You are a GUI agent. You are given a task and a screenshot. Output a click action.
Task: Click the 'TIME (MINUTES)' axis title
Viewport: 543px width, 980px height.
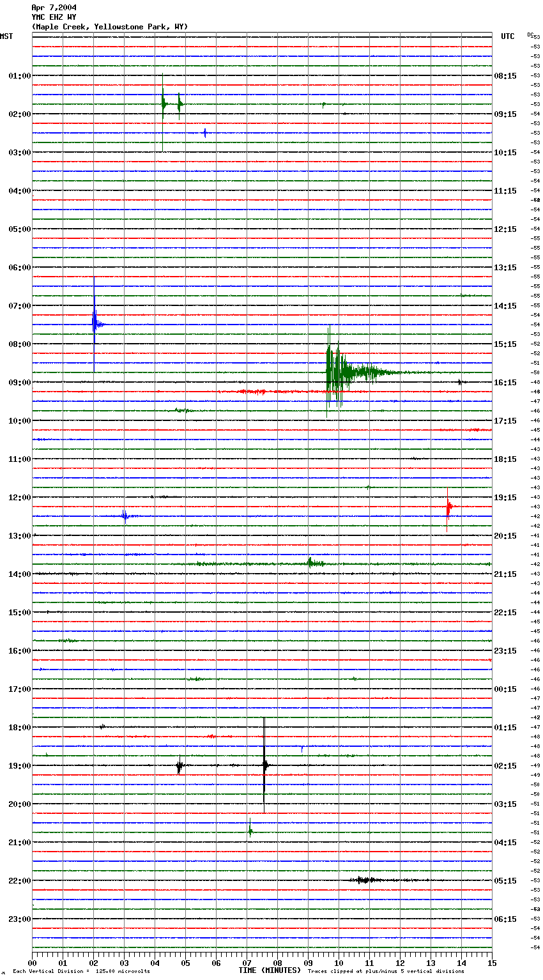click(270, 970)
